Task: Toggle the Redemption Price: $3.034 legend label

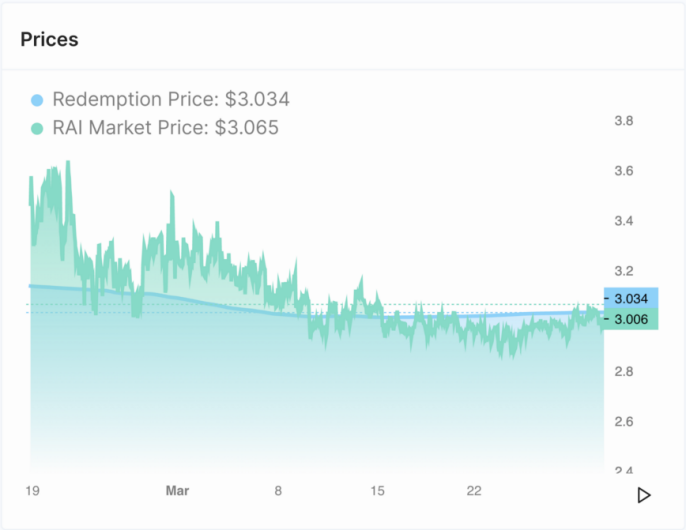Action: click(170, 100)
